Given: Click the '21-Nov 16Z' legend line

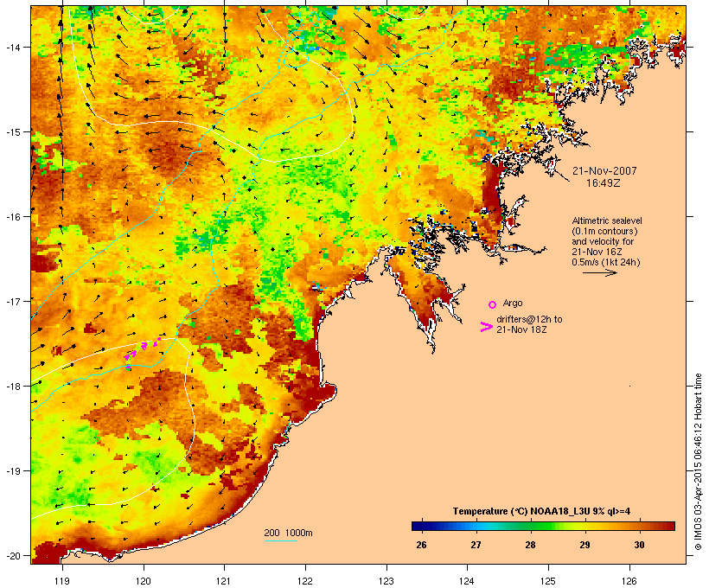Looking at the screenshot, I should [x=597, y=252].
